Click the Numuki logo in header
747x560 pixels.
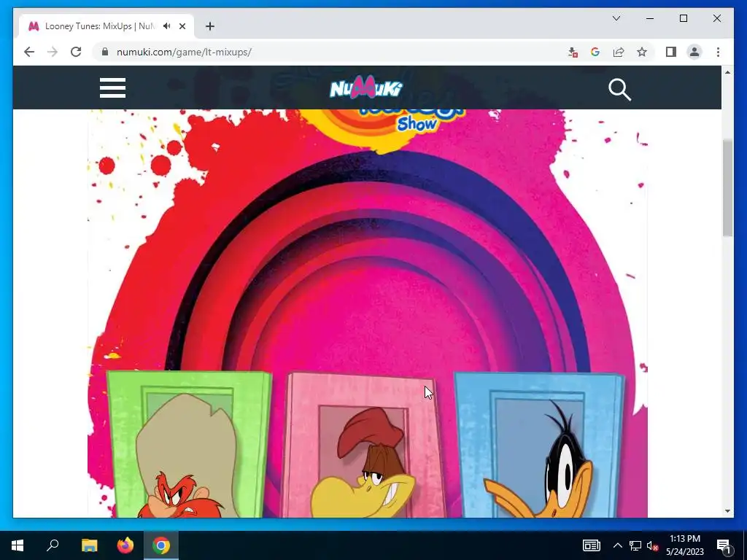tap(366, 87)
